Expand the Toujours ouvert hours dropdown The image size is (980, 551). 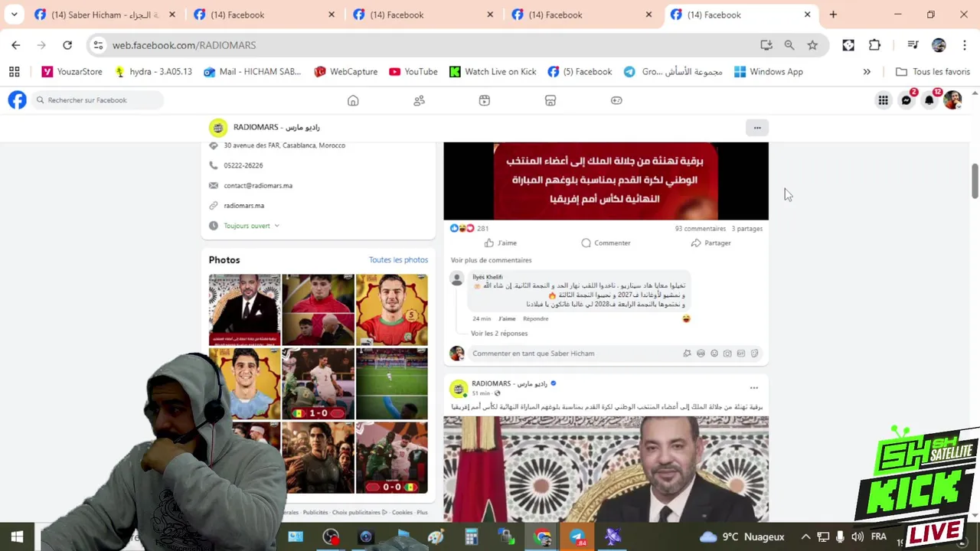(251, 226)
